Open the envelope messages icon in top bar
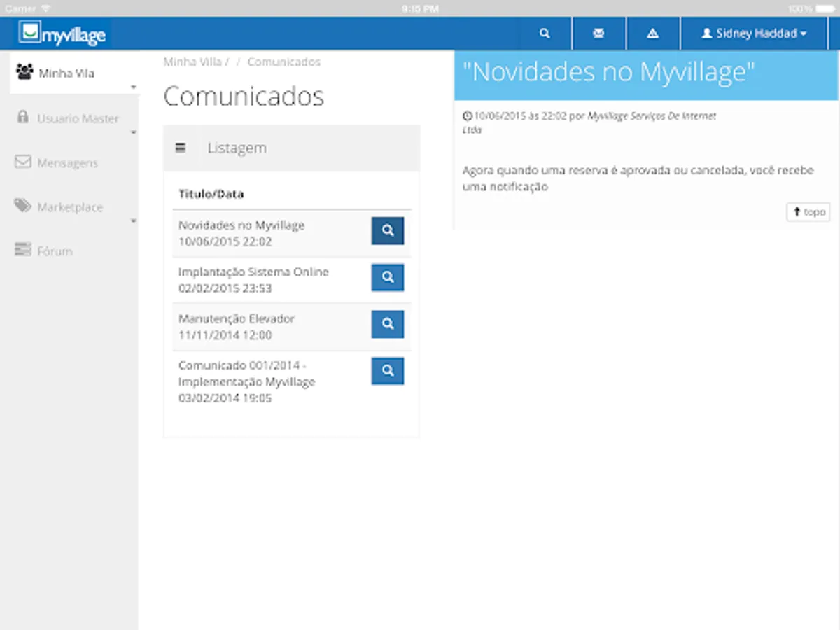 coord(598,34)
